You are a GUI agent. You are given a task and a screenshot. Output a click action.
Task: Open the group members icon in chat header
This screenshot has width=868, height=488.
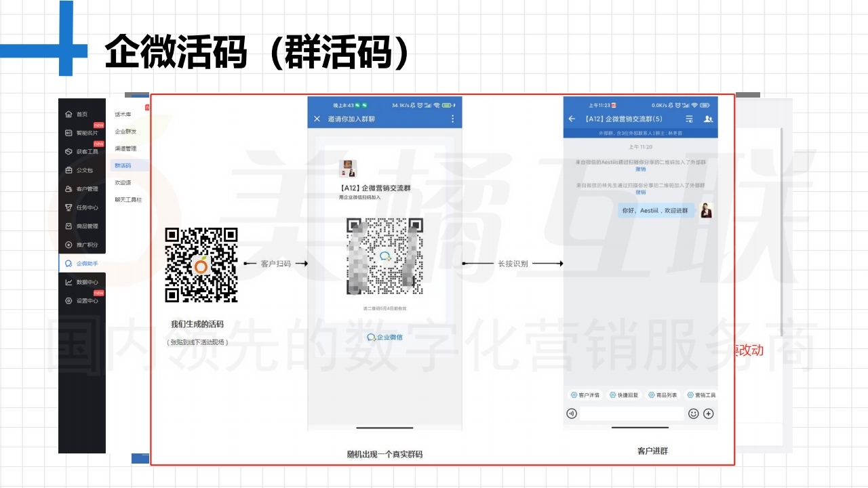[708, 119]
